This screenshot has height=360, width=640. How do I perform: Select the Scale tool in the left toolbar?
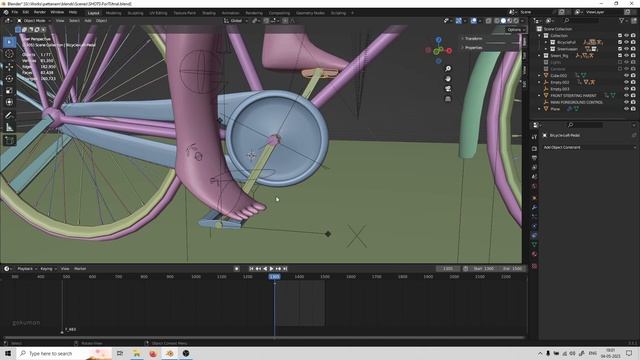pos(9,90)
